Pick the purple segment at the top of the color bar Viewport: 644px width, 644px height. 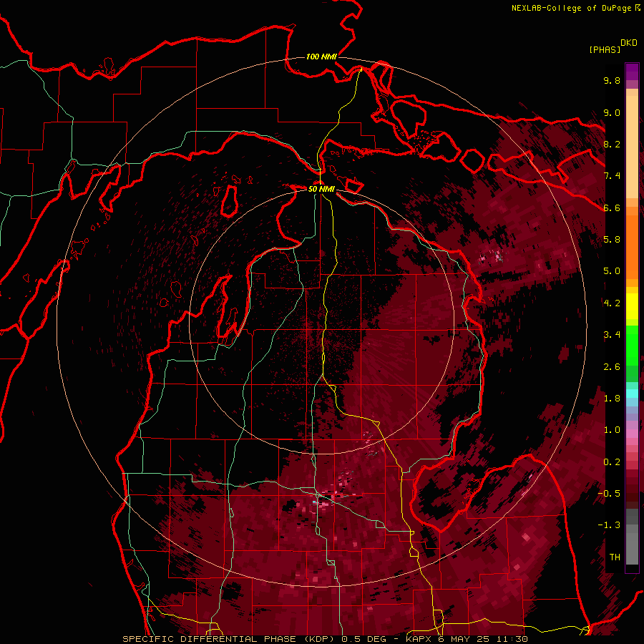coord(632,72)
